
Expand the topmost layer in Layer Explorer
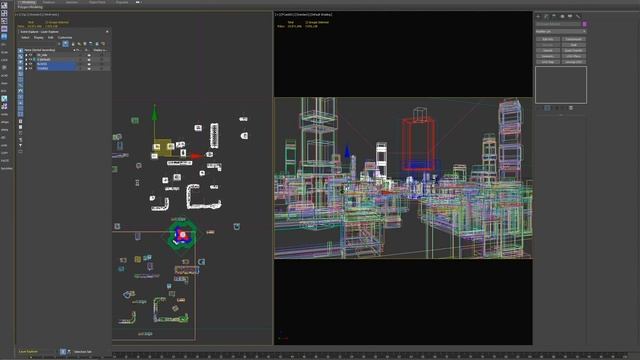click(27, 55)
